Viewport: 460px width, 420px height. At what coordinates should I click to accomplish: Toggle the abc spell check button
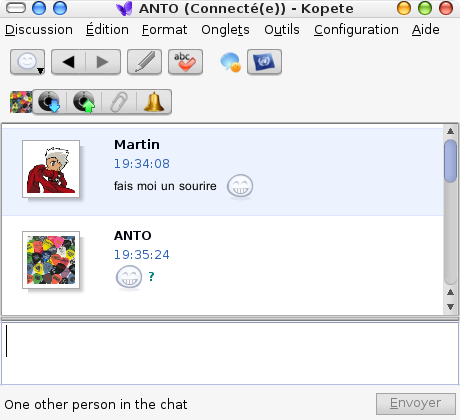(x=185, y=62)
